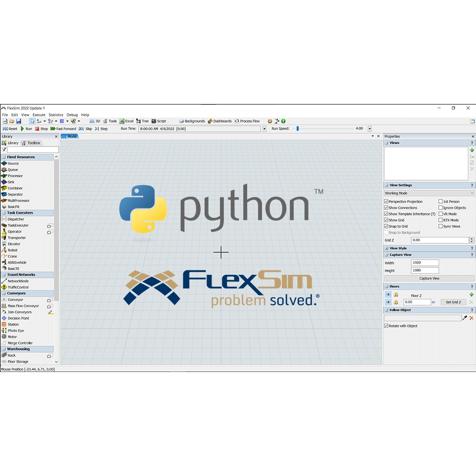Click Fast Forward button
The width and height of the screenshot is (476, 476).
tap(63, 129)
